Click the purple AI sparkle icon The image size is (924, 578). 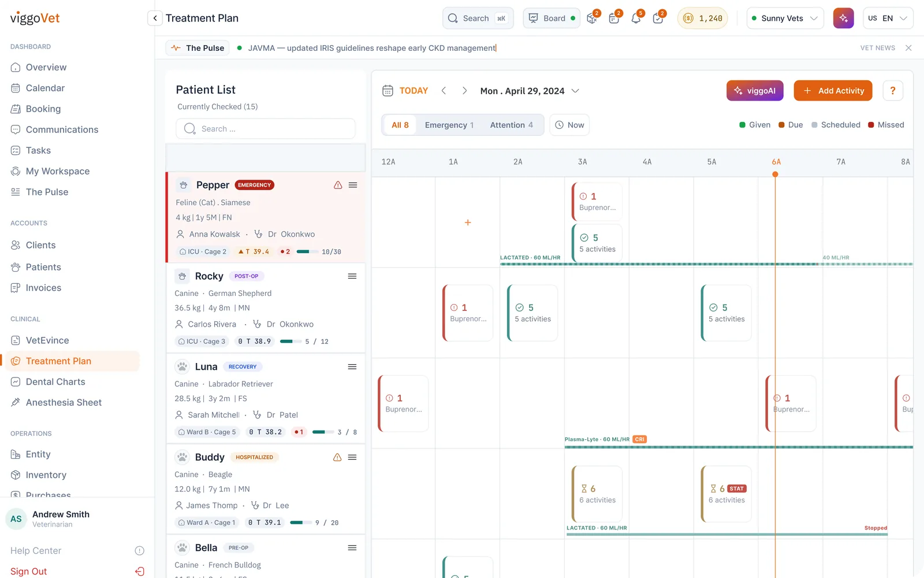pyautogui.click(x=844, y=18)
